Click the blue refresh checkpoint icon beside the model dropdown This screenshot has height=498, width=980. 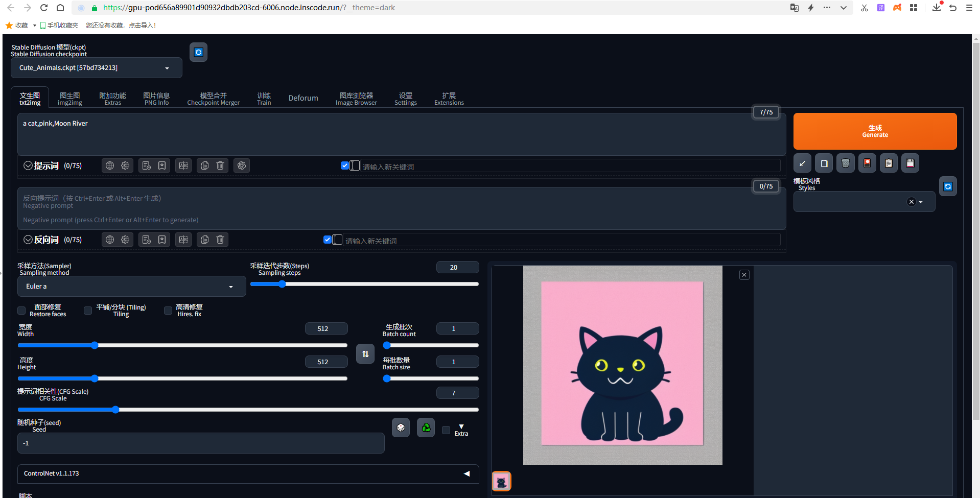(198, 52)
